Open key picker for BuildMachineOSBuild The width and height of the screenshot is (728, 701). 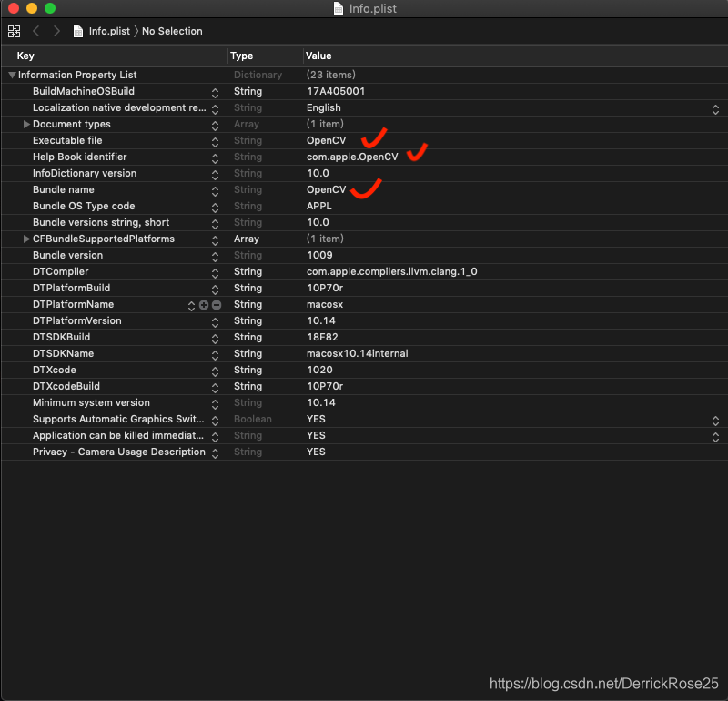click(x=215, y=93)
